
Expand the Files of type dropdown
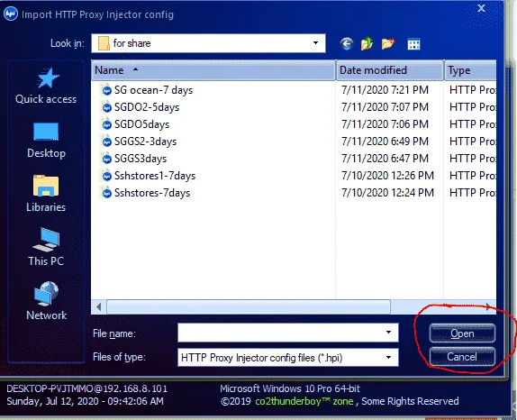pyautogui.click(x=388, y=357)
